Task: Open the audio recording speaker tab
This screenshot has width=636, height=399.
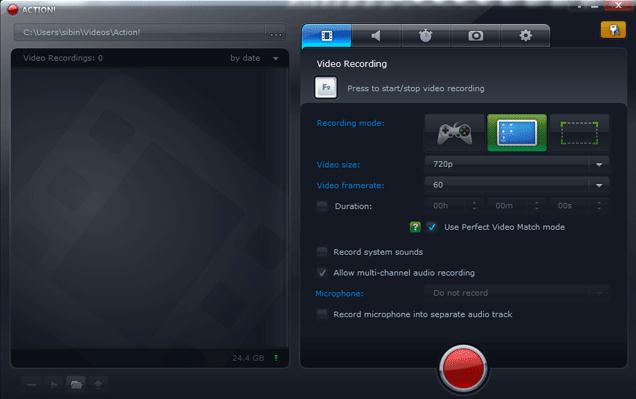Action: tap(376, 36)
